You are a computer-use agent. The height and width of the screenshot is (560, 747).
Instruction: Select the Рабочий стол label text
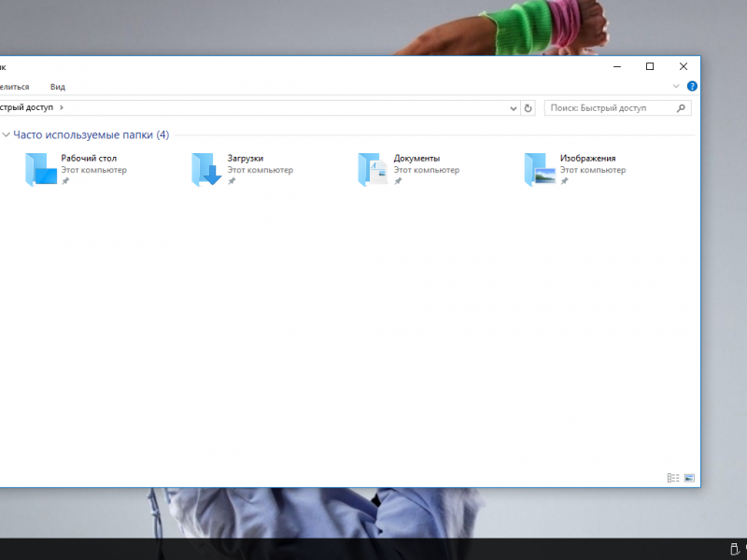click(x=89, y=158)
